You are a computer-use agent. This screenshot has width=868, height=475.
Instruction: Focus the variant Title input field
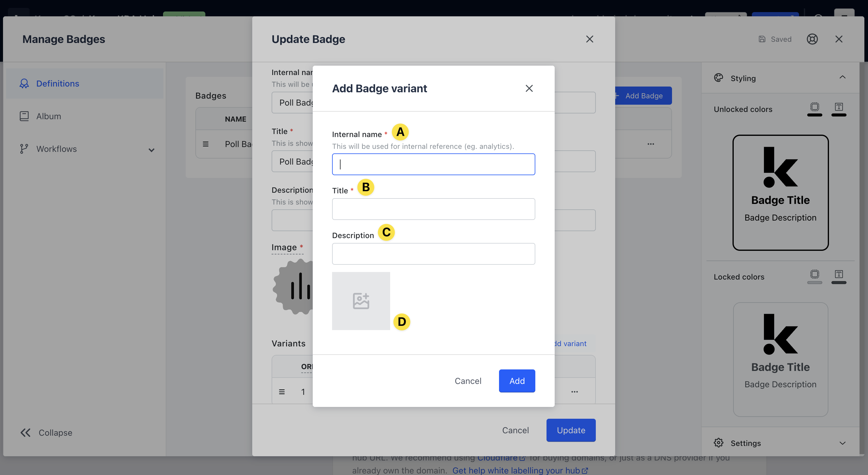433,209
